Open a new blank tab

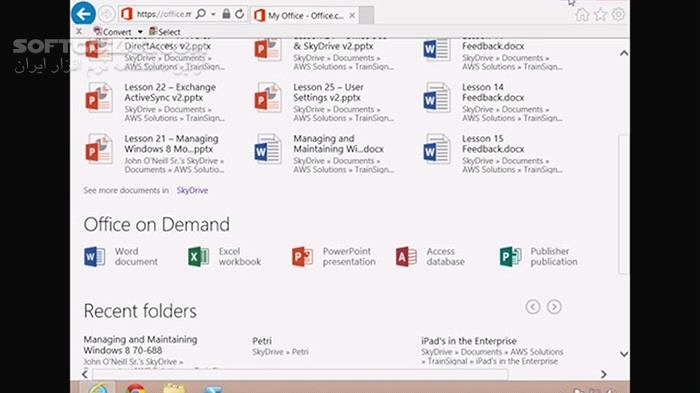(366, 16)
